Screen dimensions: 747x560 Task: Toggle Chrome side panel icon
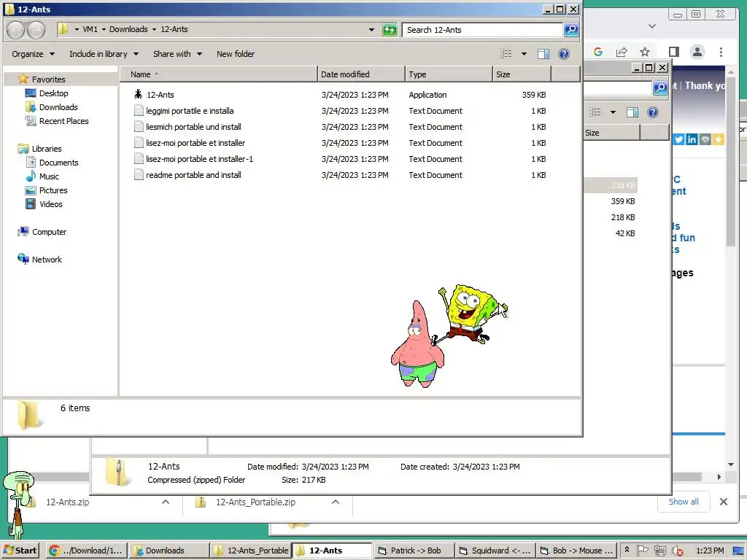tap(673, 52)
